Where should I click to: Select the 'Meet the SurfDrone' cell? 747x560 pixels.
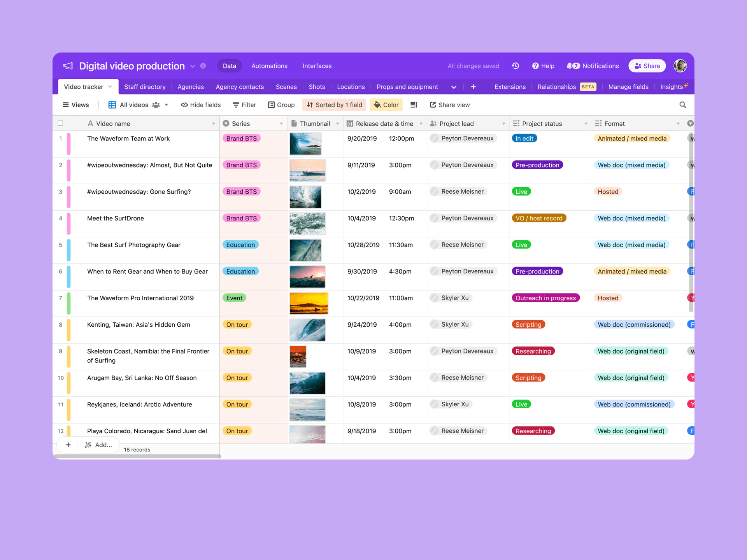(151, 224)
